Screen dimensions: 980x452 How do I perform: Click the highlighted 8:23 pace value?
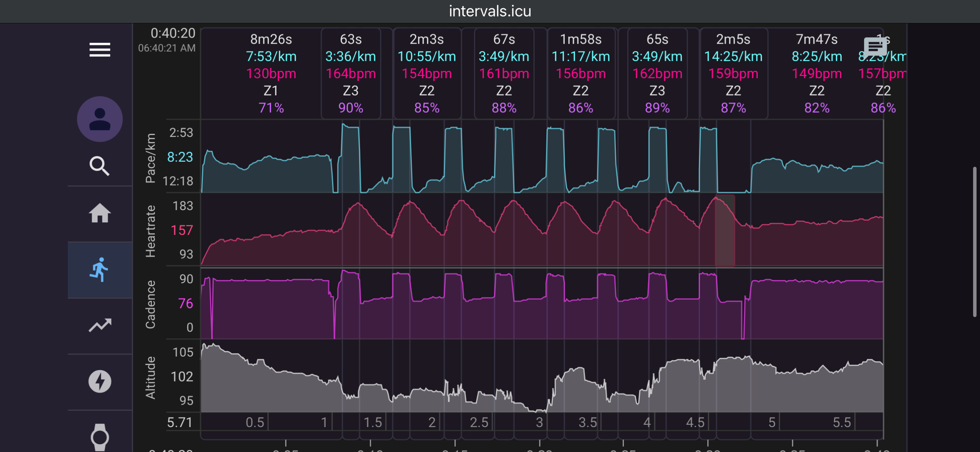point(180,157)
